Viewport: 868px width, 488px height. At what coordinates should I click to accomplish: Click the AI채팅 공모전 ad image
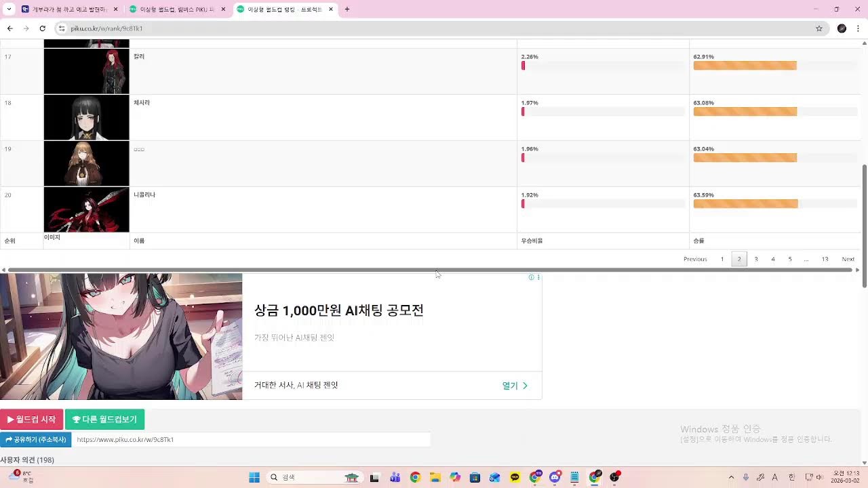[121, 336]
